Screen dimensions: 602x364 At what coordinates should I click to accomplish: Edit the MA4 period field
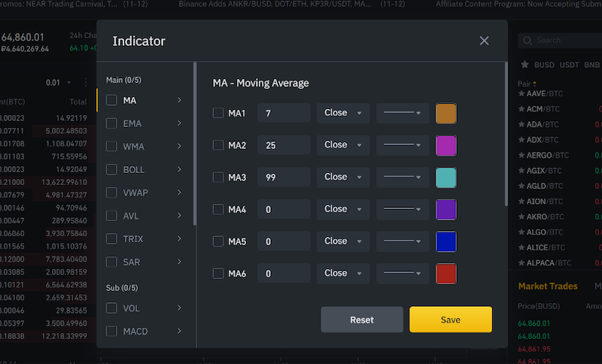click(x=284, y=209)
